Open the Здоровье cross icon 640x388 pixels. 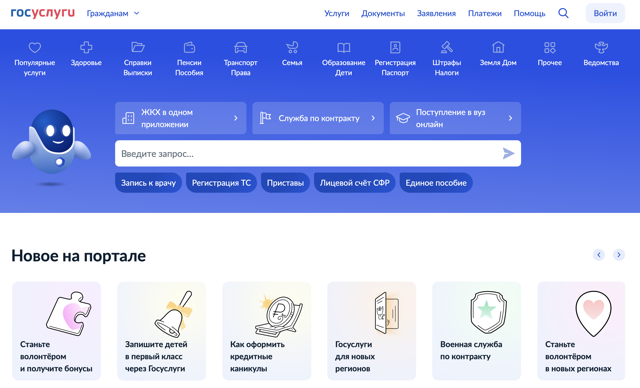click(86, 48)
